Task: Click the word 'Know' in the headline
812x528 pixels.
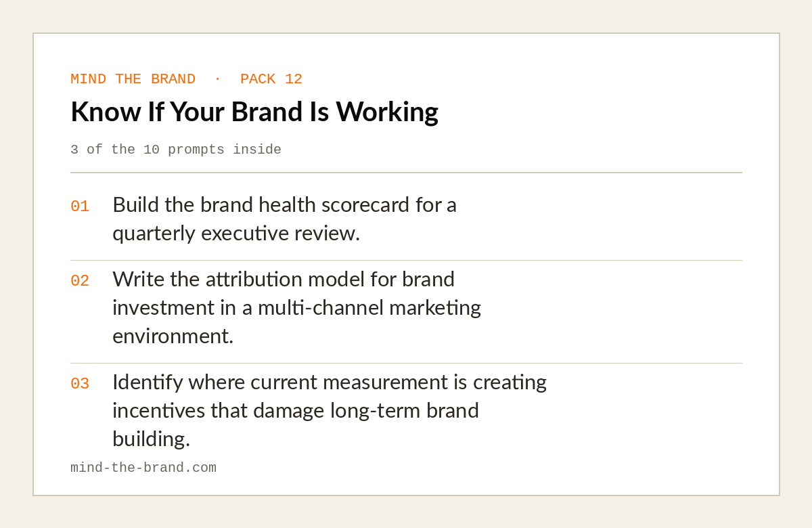Action: tap(106, 111)
